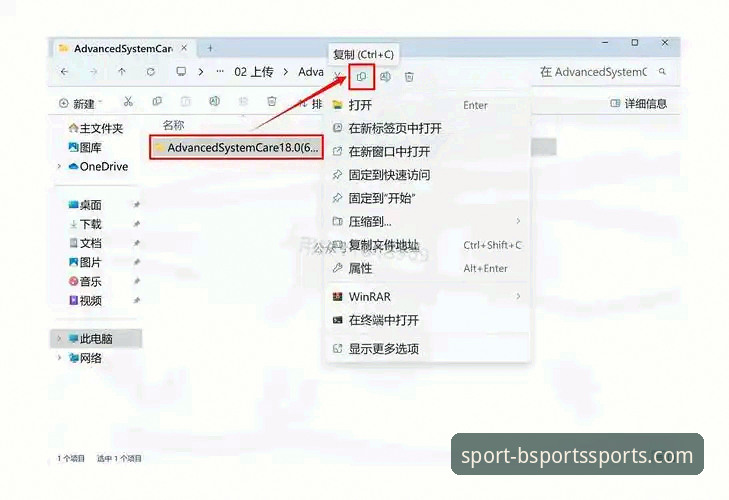Open the 新建 dropdown button
The image size is (729, 500).
(x=80, y=103)
